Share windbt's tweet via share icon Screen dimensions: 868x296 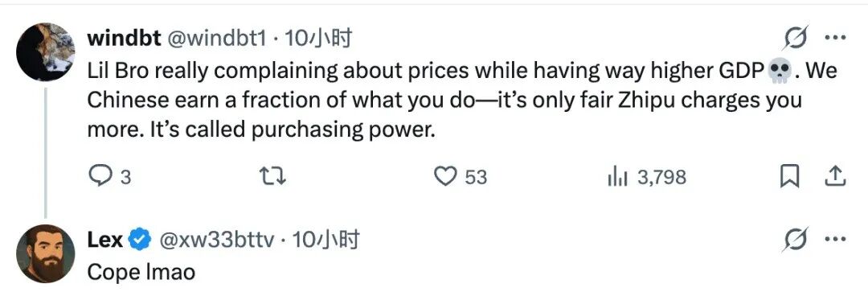pos(835,178)
